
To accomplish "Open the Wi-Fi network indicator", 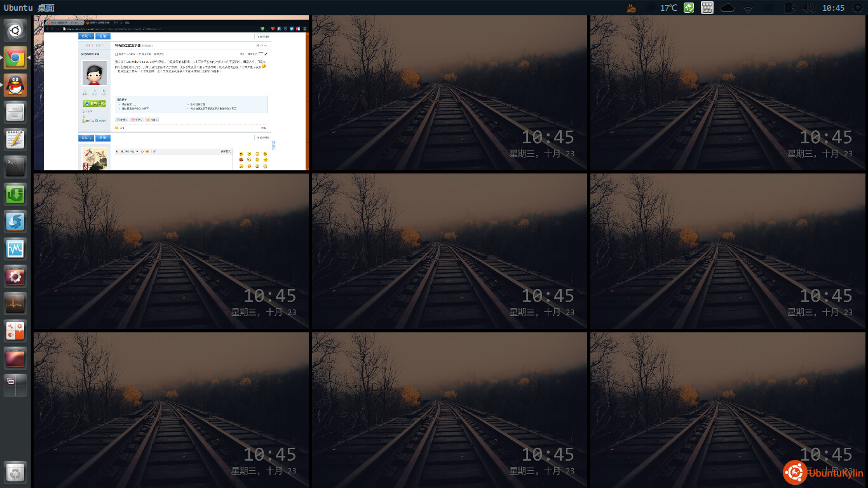I will [x=748, y=8].
